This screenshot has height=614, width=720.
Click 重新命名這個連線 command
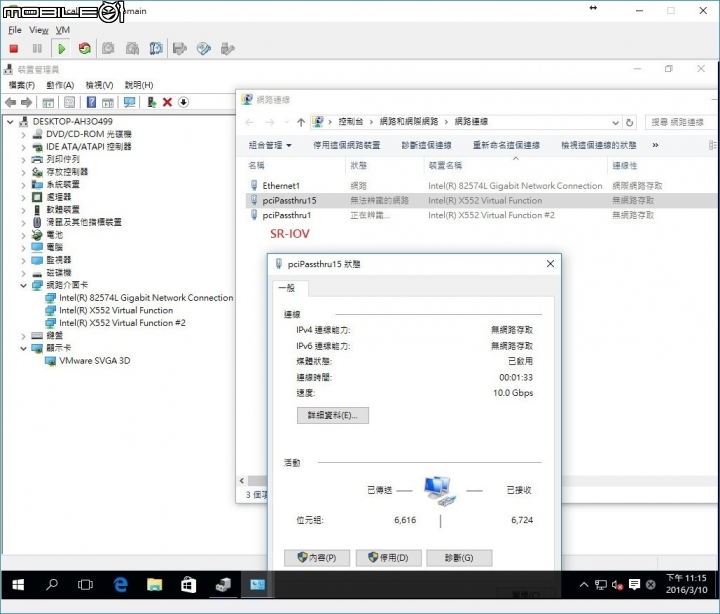click(506, 145)
